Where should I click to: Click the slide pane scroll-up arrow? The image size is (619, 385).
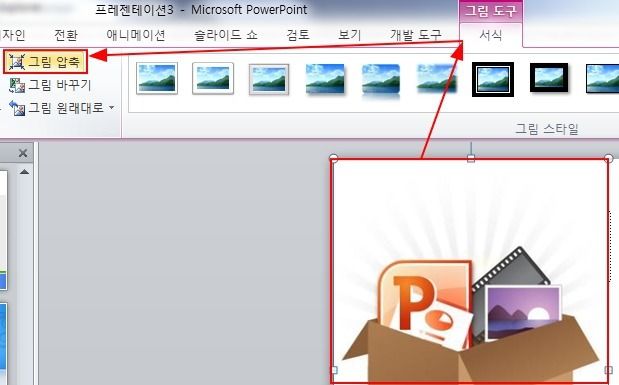[x=24, y=172]
